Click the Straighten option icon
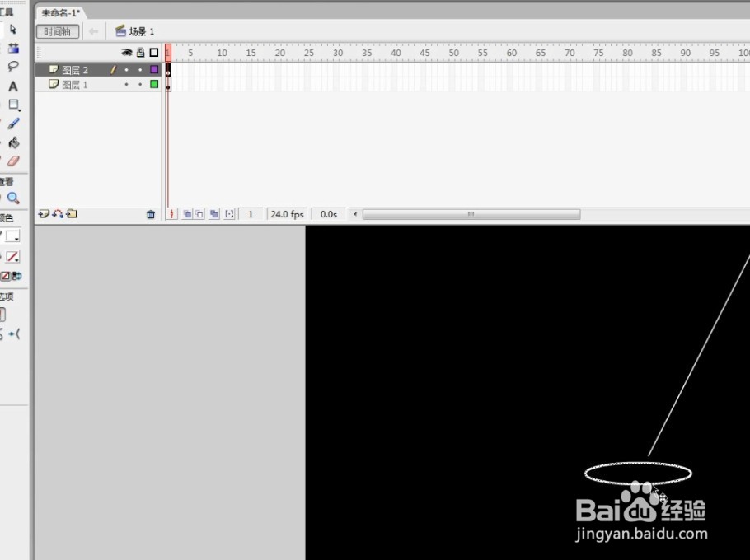 [15, 334]
